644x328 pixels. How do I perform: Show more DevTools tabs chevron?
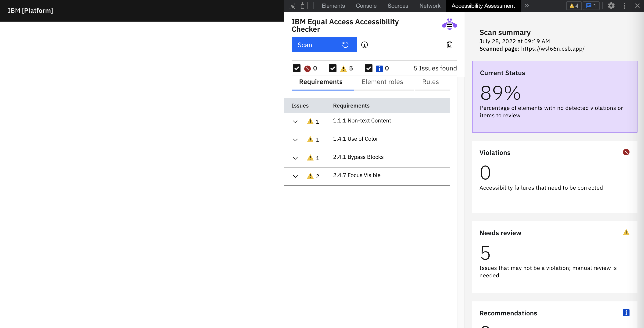pyautogui.click(x=527, y=6)
